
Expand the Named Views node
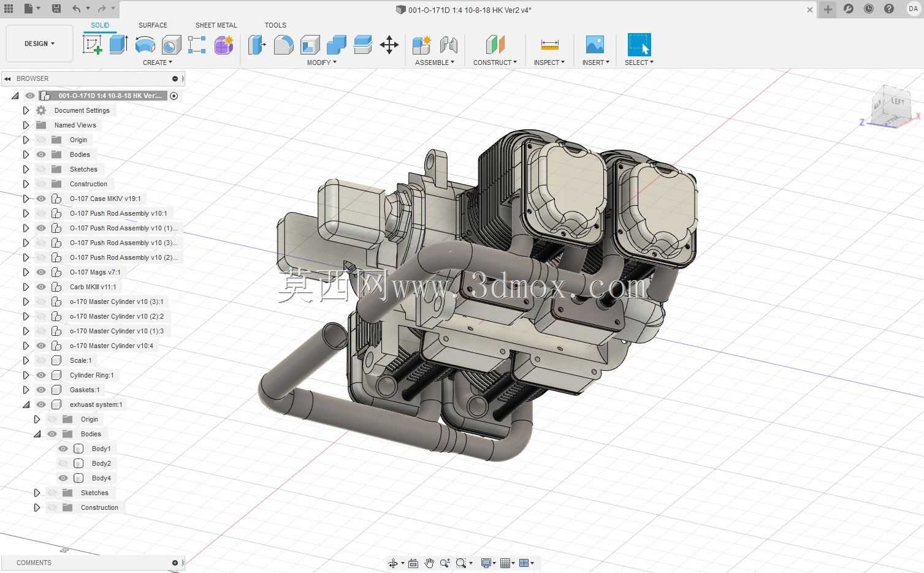point(26,125)
